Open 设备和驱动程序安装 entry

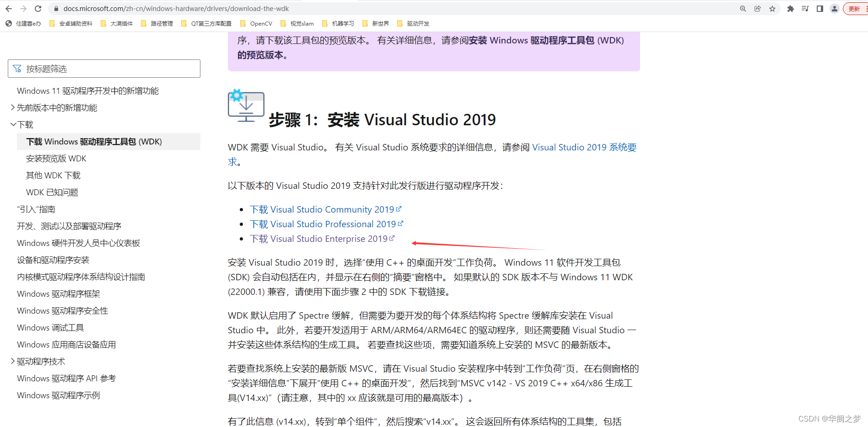click(x=53, y=260)
